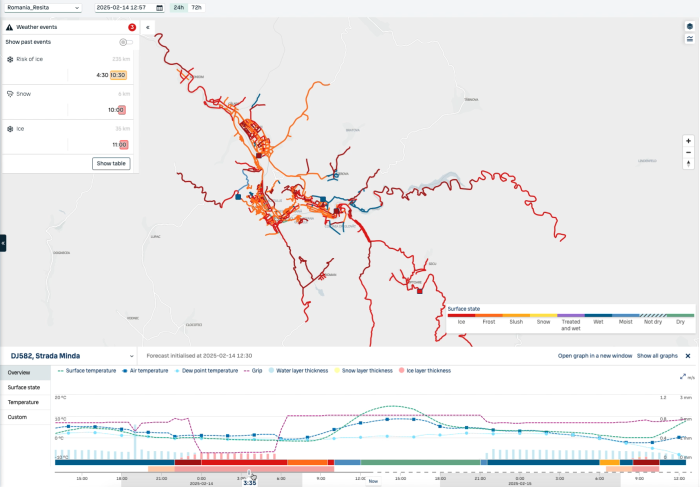The height and width of the screenshot is (487, 700).
Task: Collapse the weather events panel with the double chevron
Action: 148,27
